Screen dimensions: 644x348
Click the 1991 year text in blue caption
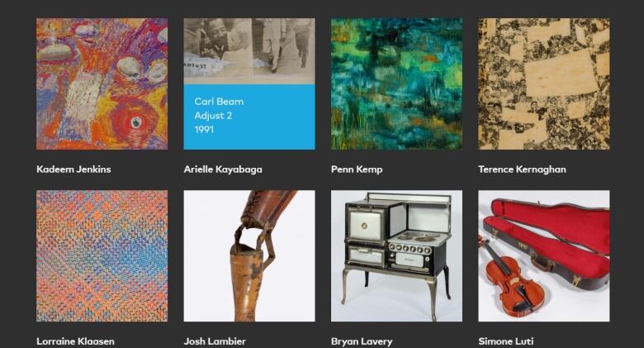(204, 130)
